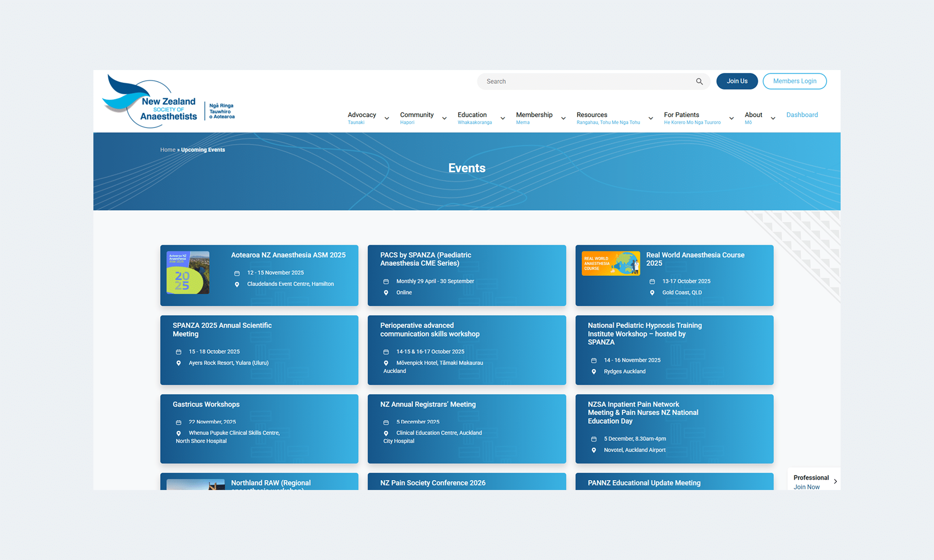Click location pin beside Online
The height and width of the screenshot is (560, 934).
coord(386,293)
